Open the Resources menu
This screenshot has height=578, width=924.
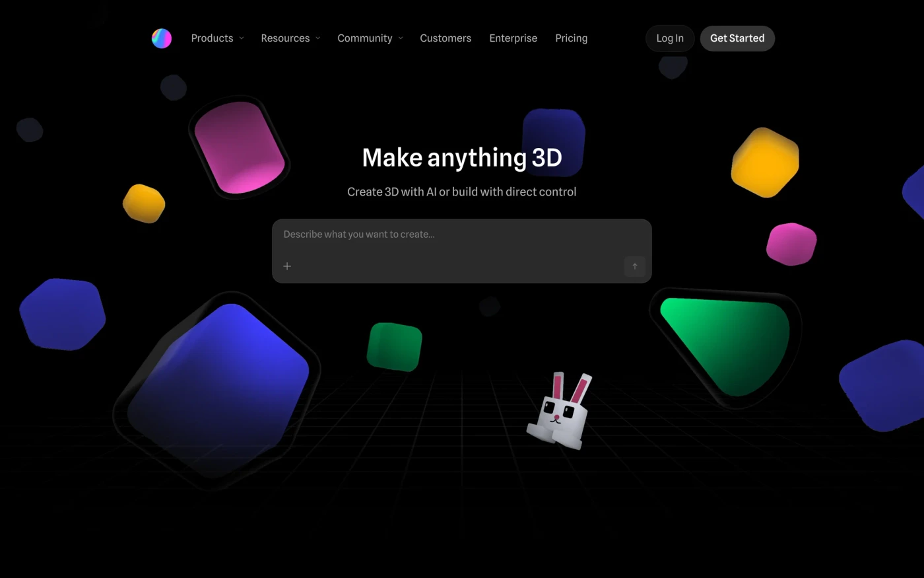(x=285, y=38)
